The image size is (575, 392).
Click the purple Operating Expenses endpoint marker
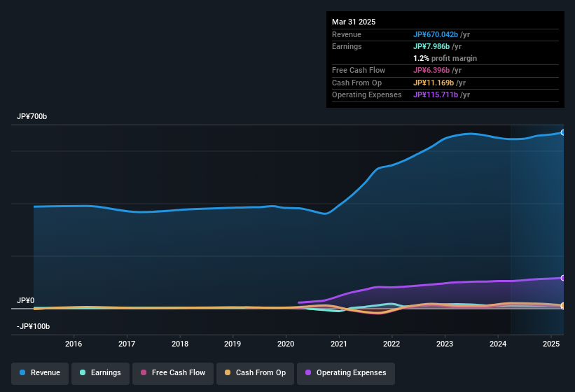pos(563,278)
